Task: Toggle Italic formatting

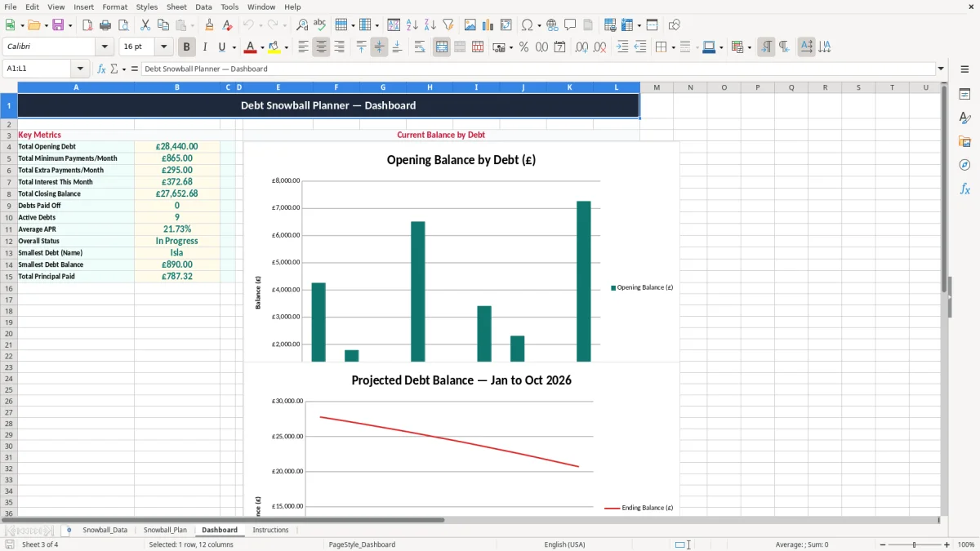Action: [204, 47]
